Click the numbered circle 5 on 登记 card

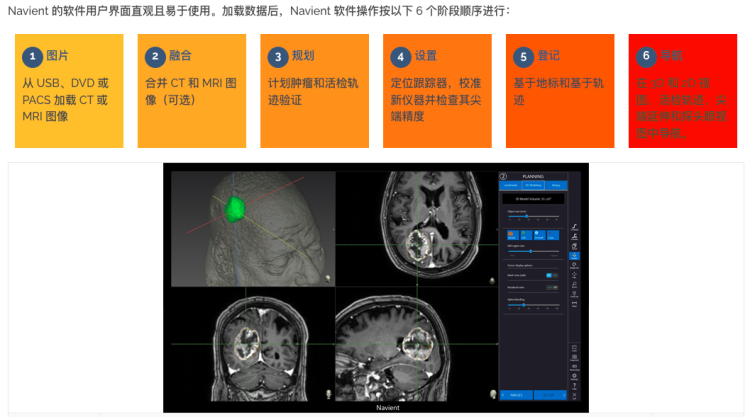523,57
